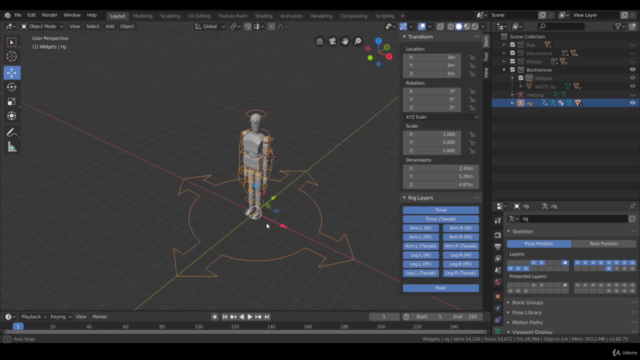Click the snapping magnet icon in header
The width and height of the screenshot is (640, 360).
click(248, 27)
